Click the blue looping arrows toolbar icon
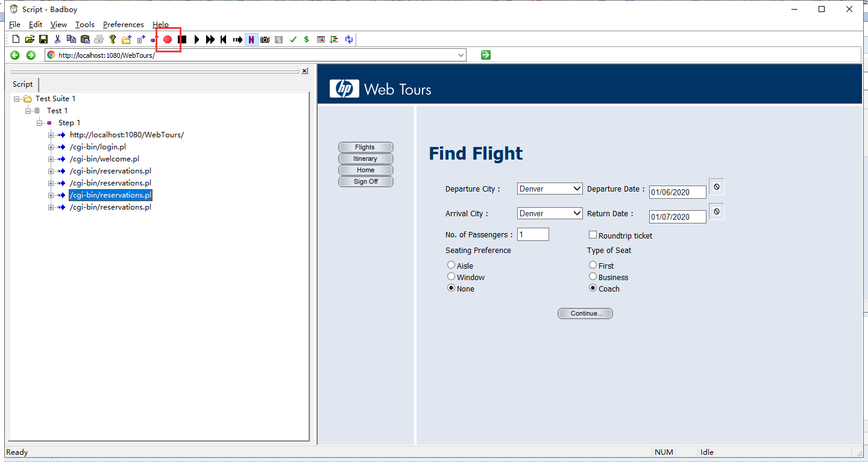Image resolution: width=868 pixels, height=462 pixels. coord(349,39)
